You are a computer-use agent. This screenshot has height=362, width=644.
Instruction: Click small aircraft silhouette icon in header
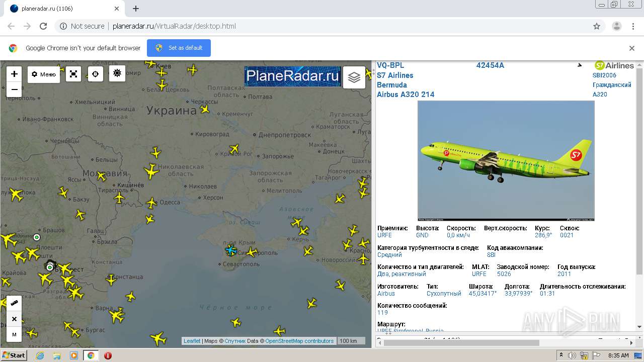click(x=579, y=65)
